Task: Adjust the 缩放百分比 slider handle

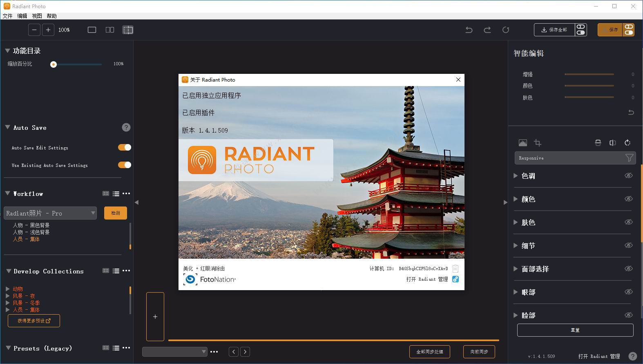Action: point(54,64)
